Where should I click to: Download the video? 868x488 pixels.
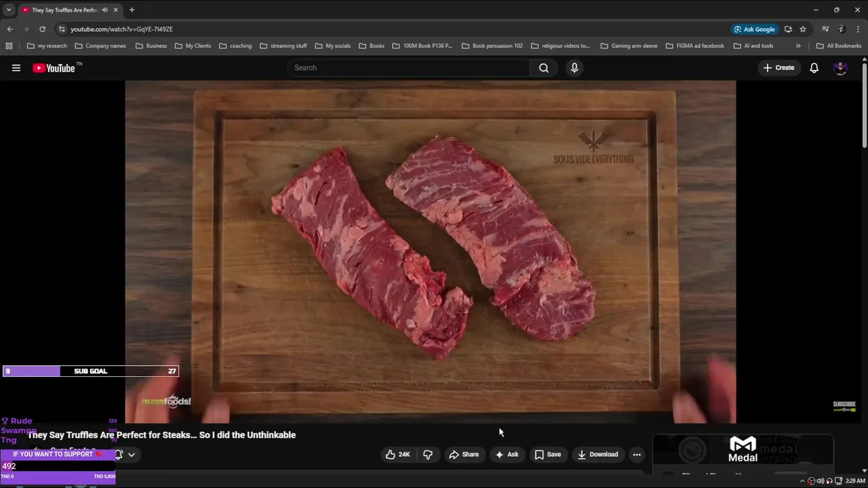598,455
